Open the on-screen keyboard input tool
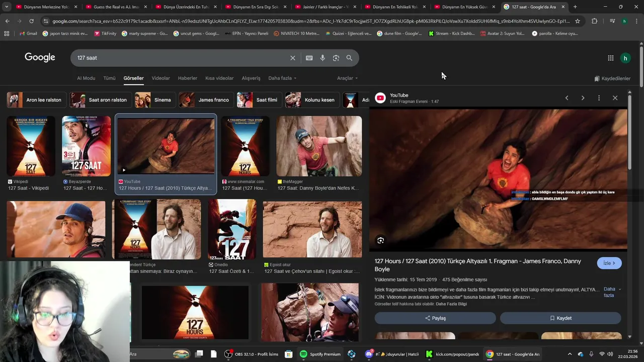Viewport: 644px width, 362px height. click(x=309, y=58)
